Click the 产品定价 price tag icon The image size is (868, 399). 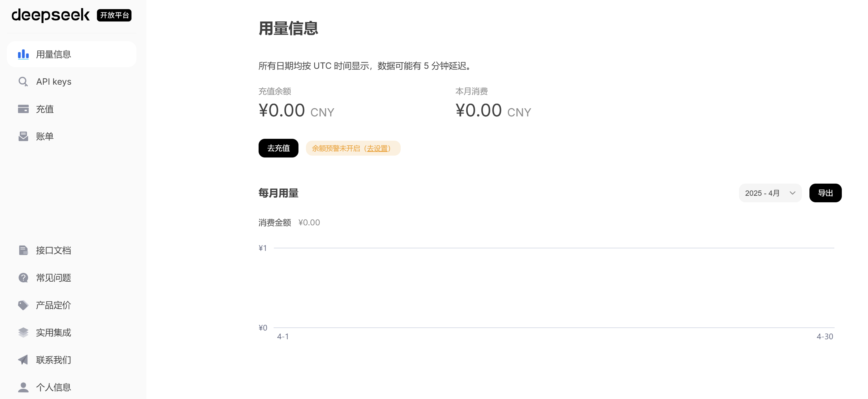point(23,305)
